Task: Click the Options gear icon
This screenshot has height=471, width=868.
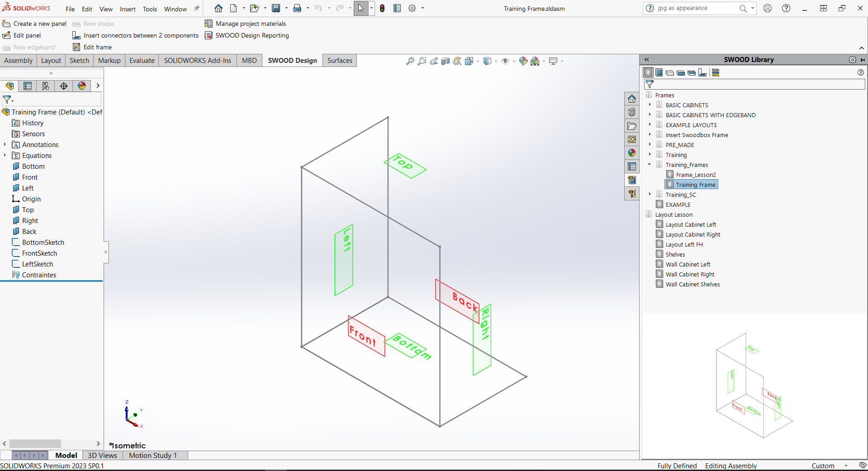Action: 412,8
